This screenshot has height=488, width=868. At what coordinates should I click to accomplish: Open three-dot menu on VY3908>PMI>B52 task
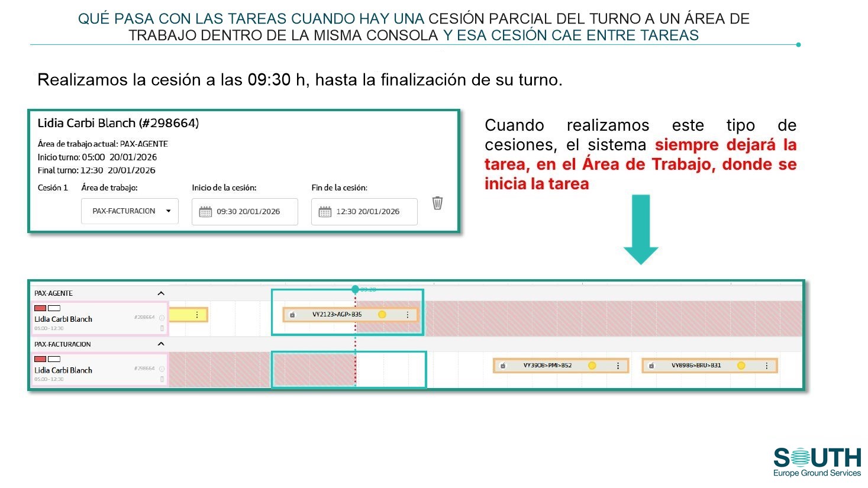tap(618, 366)
